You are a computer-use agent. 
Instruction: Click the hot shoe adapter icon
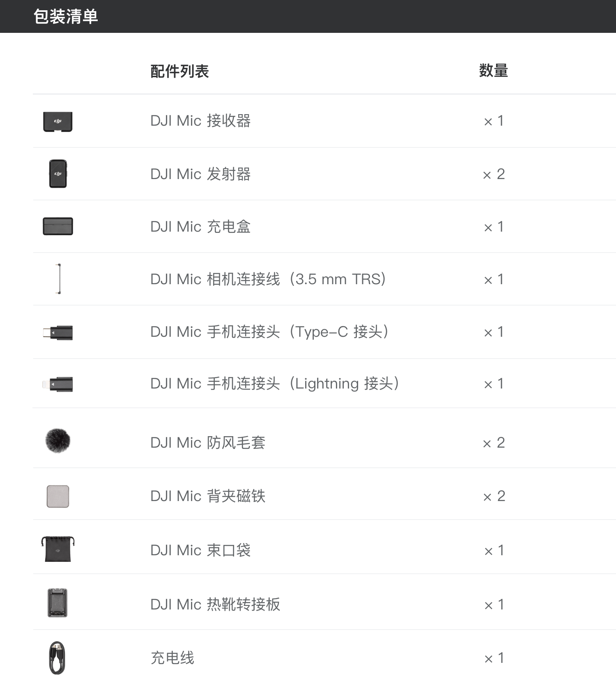(x=57, y=603)
